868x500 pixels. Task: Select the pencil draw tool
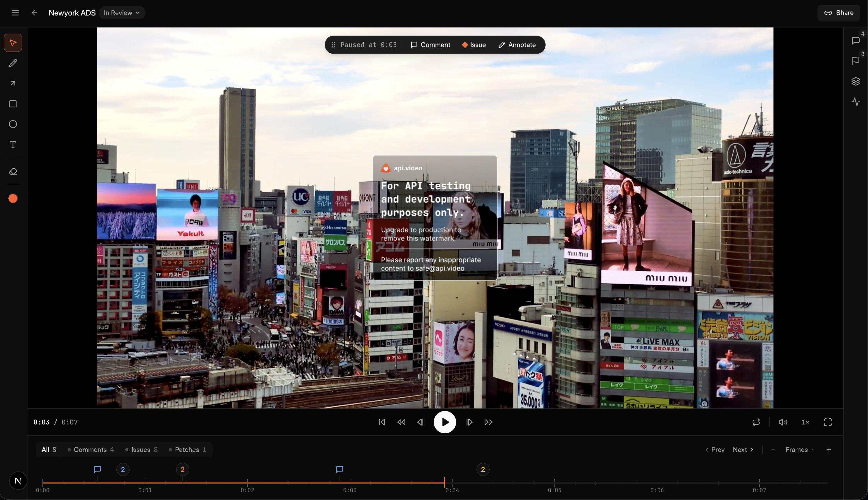coord(13,63)
